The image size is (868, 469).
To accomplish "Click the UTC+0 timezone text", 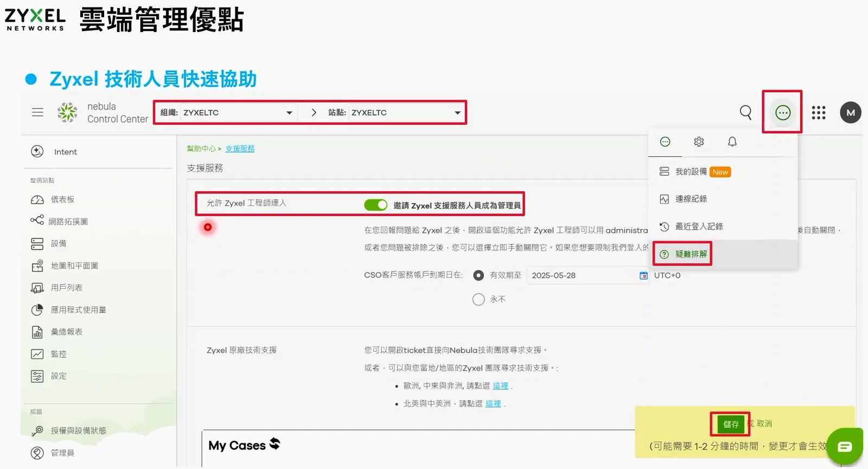I will [667, 275].
